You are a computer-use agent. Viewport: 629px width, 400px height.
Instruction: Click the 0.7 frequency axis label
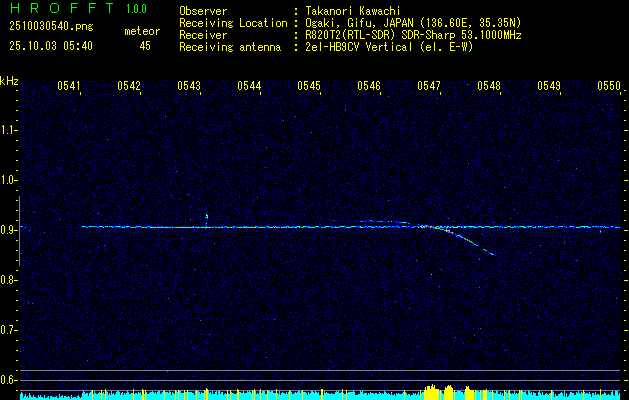9,329
